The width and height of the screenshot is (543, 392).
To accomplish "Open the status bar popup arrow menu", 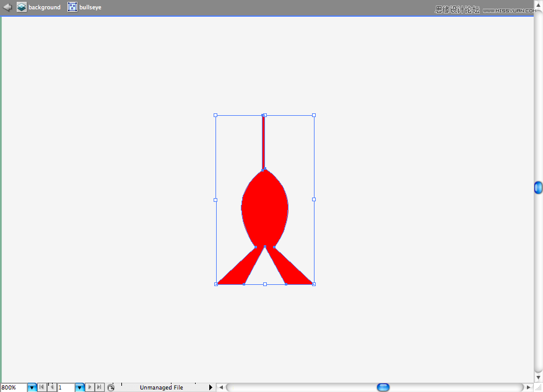I will (x=211, y=387).
